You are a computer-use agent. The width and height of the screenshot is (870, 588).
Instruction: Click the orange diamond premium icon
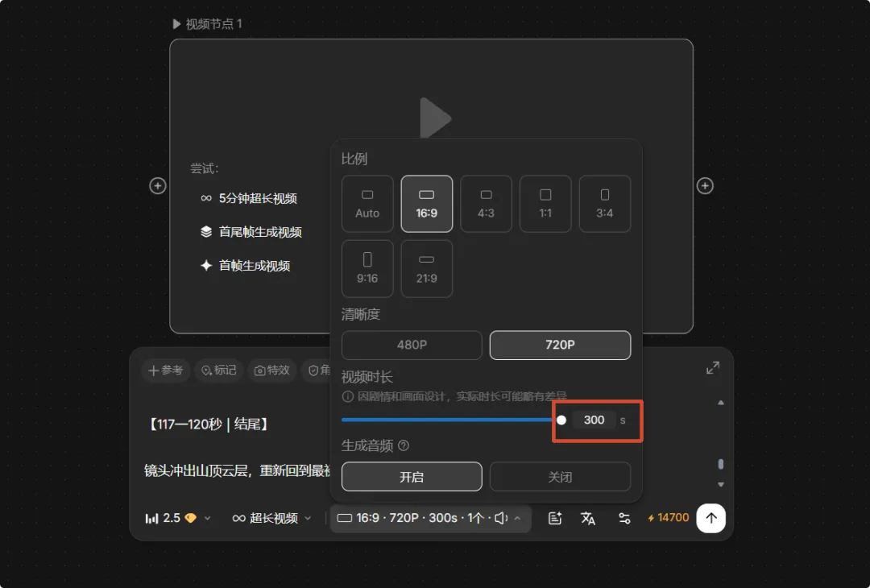(x=191, y=518)
